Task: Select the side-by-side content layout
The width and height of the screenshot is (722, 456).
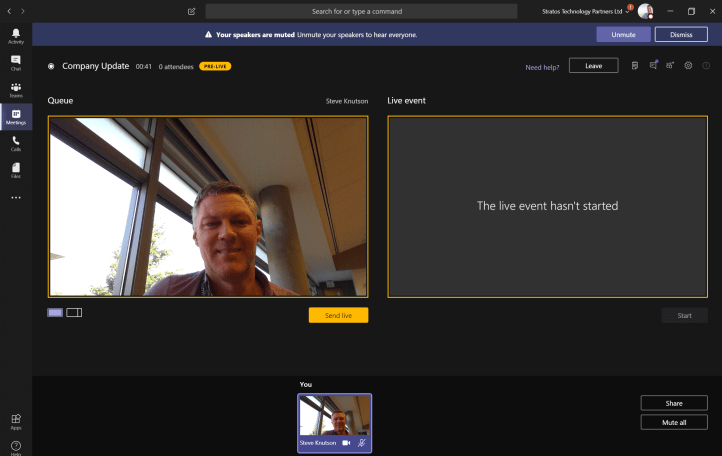Action: (74, 313)
